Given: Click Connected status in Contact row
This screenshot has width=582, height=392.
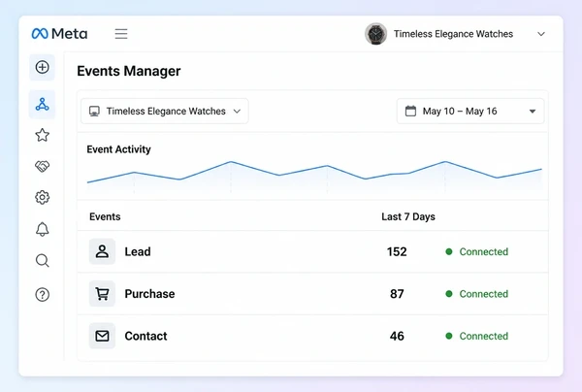Looking at the screenshot, I should pyautogui.click(x=477, y=337).
